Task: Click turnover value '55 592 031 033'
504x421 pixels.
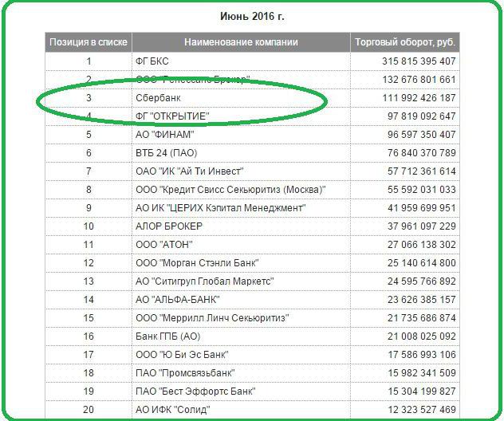Action: click(421, 190)
